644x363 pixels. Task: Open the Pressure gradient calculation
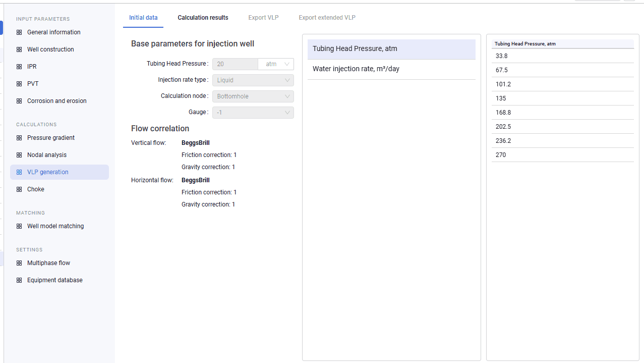tap(60, 138)
